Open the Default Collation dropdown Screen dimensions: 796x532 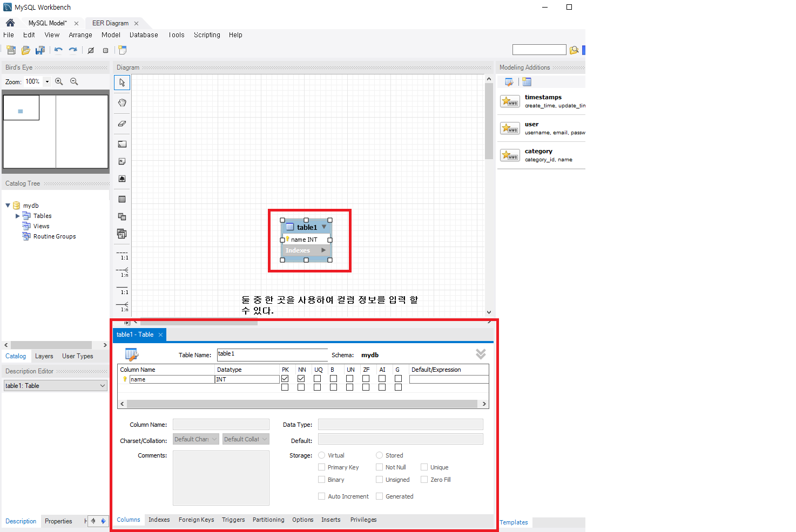246,439
